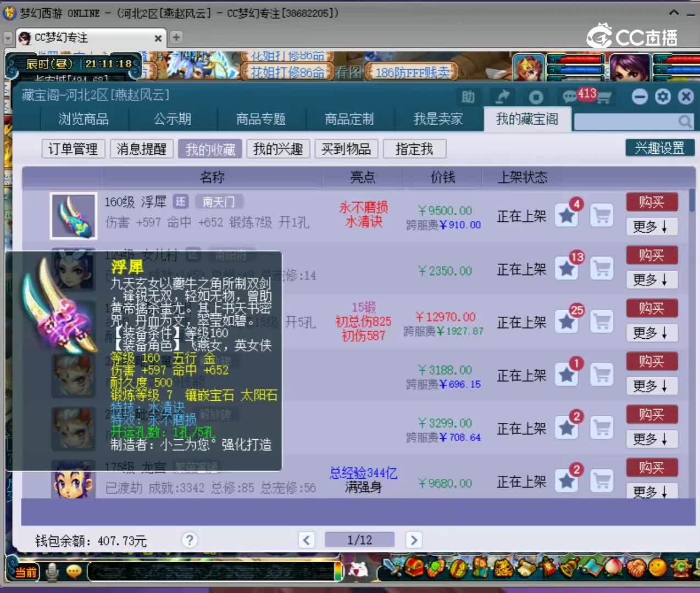Open 我的兴趣 sub-tab
Screen dimensions: 700x593
[x=278, y=149]
